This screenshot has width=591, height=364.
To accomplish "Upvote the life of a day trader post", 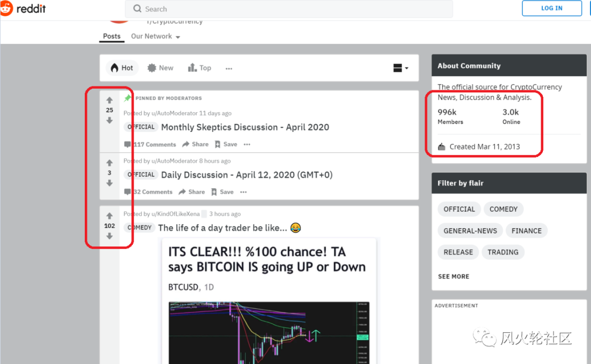I will (109, 216).
